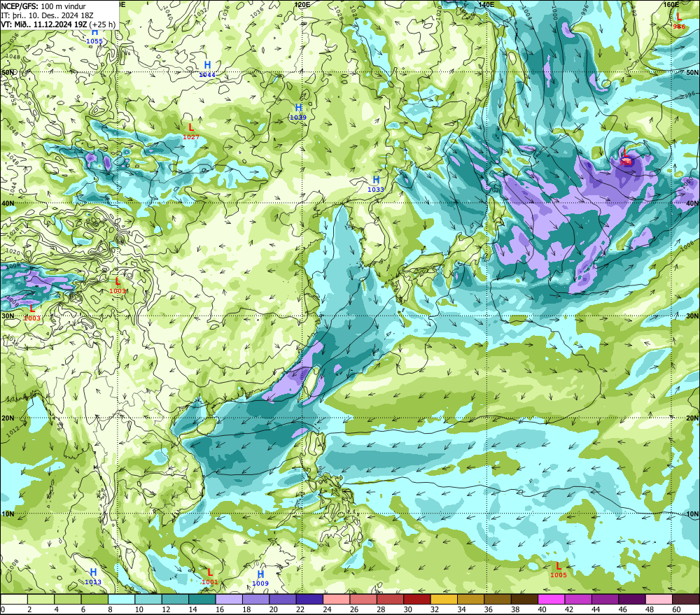Click the legend value 60
Image resolution: width=700 pixels, height=615 pixels.
point(676,609)
